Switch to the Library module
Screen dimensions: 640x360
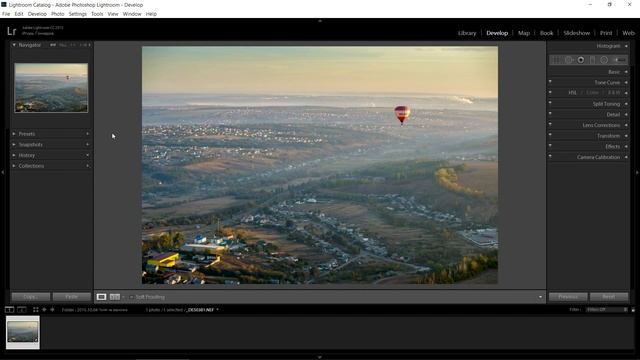[467, 33]
